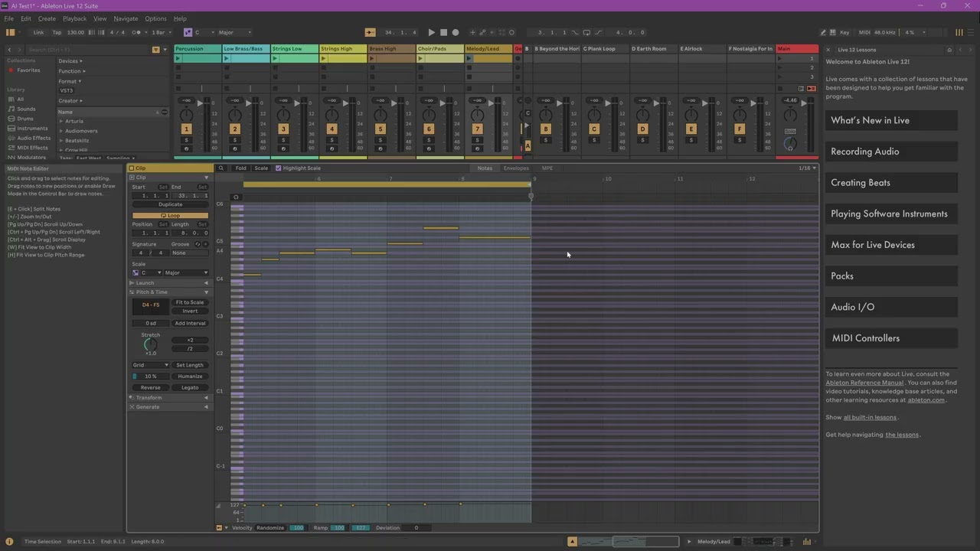Open the Sounds library category
Image resolution: width=980 pixels, height=551 pixels.
coord(26,109)
